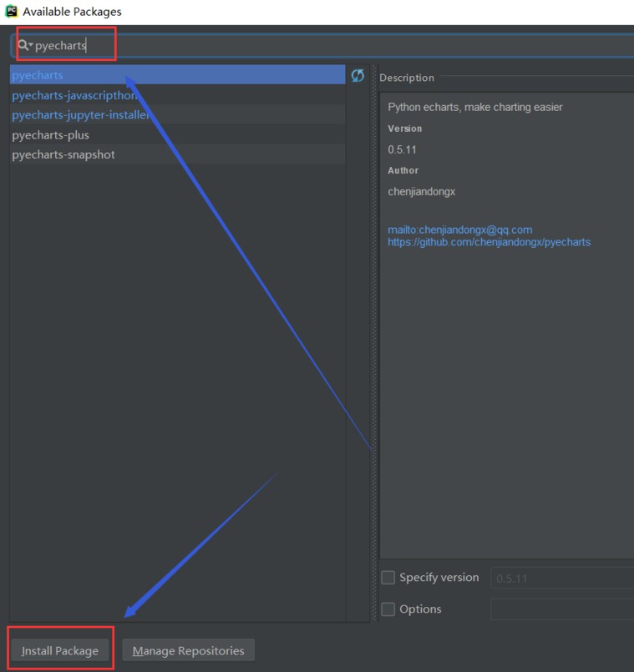This screenshot has width=634, height=672.
Task: Click the version value 0.5.11 in description
Action: click(x=402, y=149)
